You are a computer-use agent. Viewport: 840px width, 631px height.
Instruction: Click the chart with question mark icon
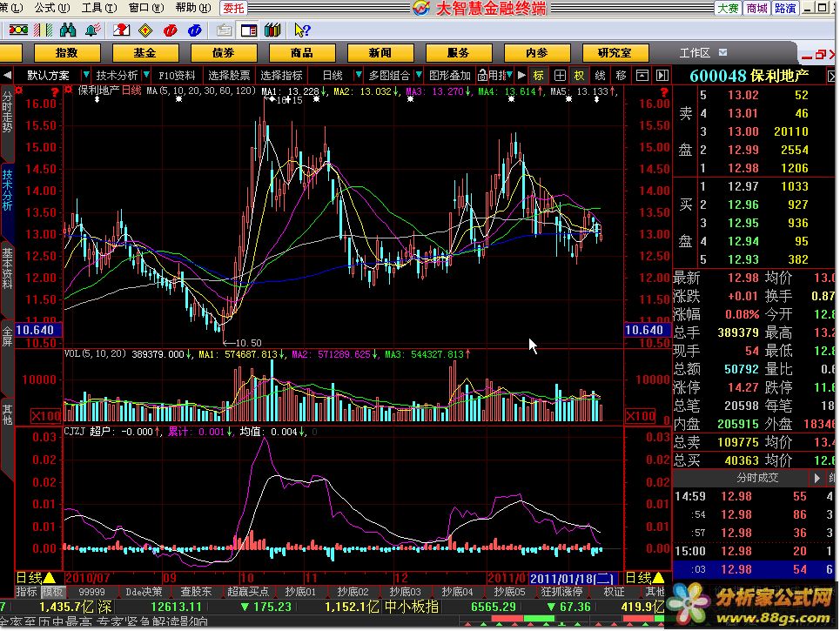click(121, 30)
